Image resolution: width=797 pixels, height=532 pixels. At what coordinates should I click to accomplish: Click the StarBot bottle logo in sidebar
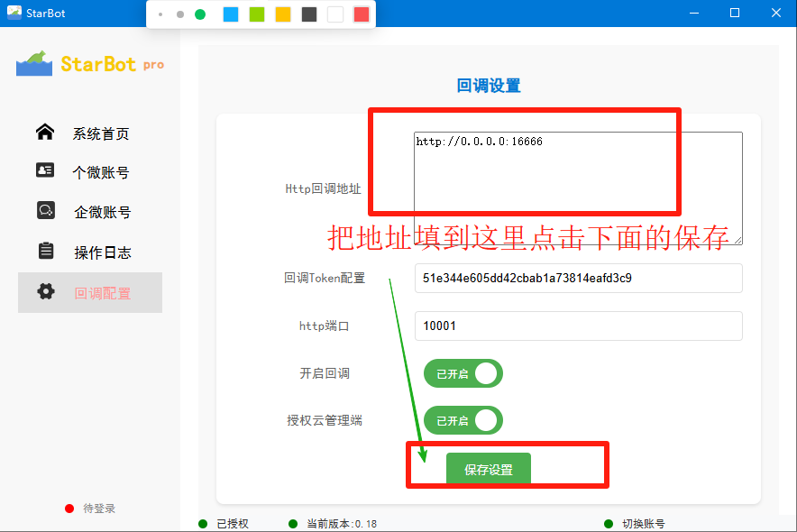[35, 64]
